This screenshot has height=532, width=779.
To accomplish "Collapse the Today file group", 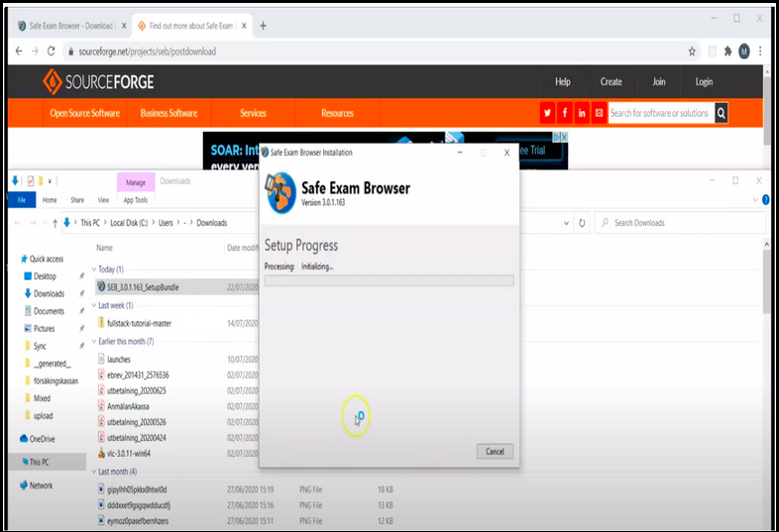I will point(93,269).
